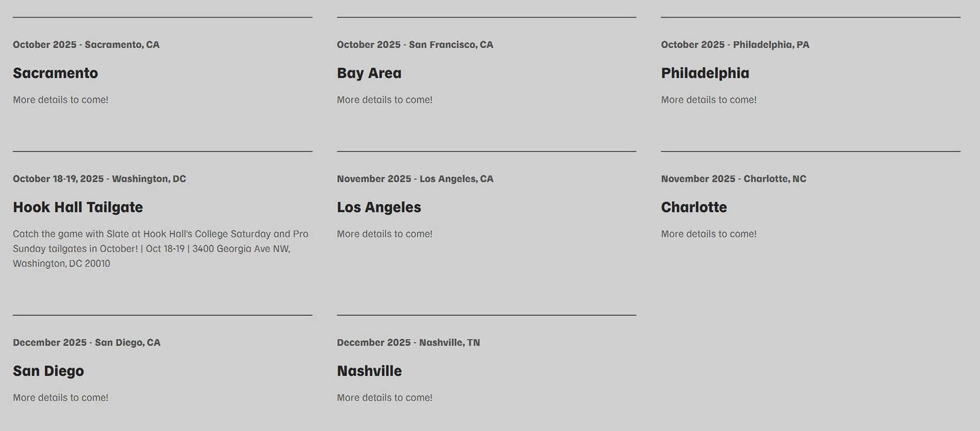Image resolution: width=980 pixels, height=431 pixels.
Task: Click "More details to come!" under Charlotte
Action: pyautogui.click(x=709, y=234)
